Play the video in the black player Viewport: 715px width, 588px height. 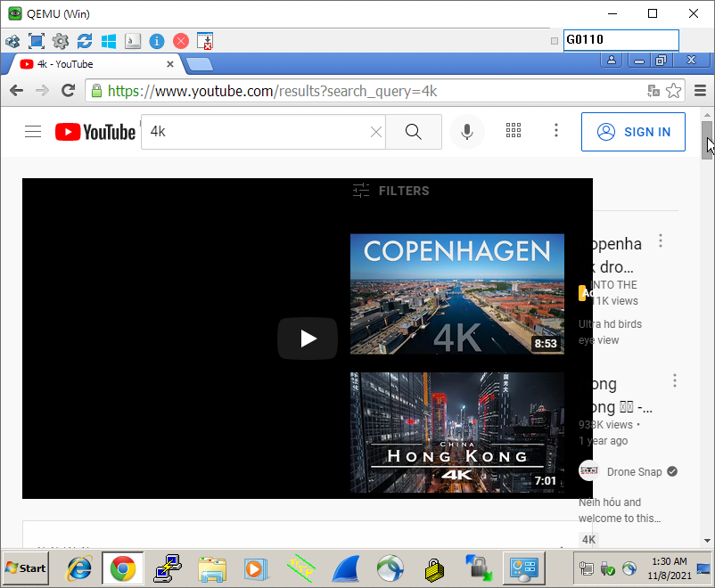pyautogui.click(x=308, y=339)
